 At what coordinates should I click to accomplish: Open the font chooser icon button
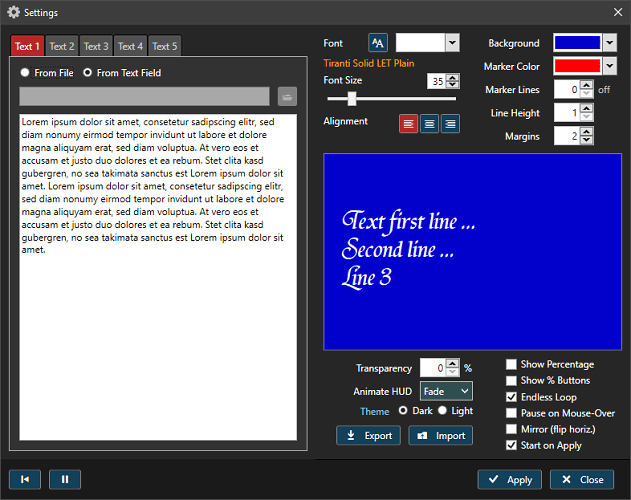pyautogui.click(x=378, y=43)
